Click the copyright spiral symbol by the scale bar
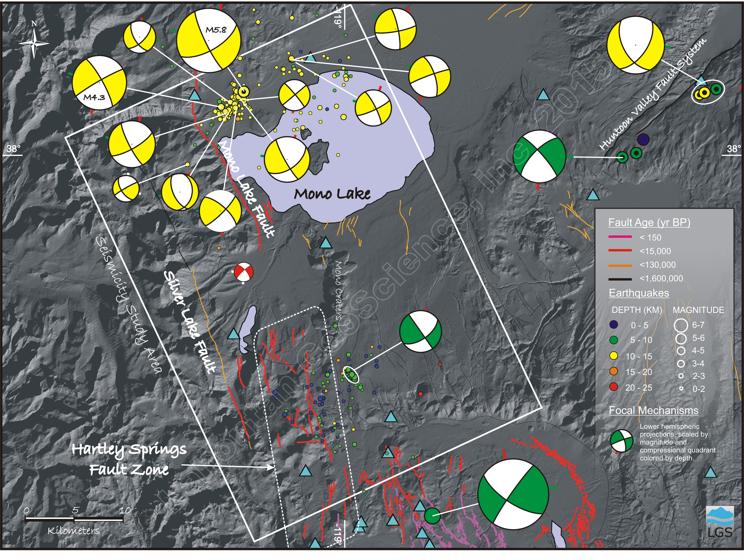 [x=147, y=520]
